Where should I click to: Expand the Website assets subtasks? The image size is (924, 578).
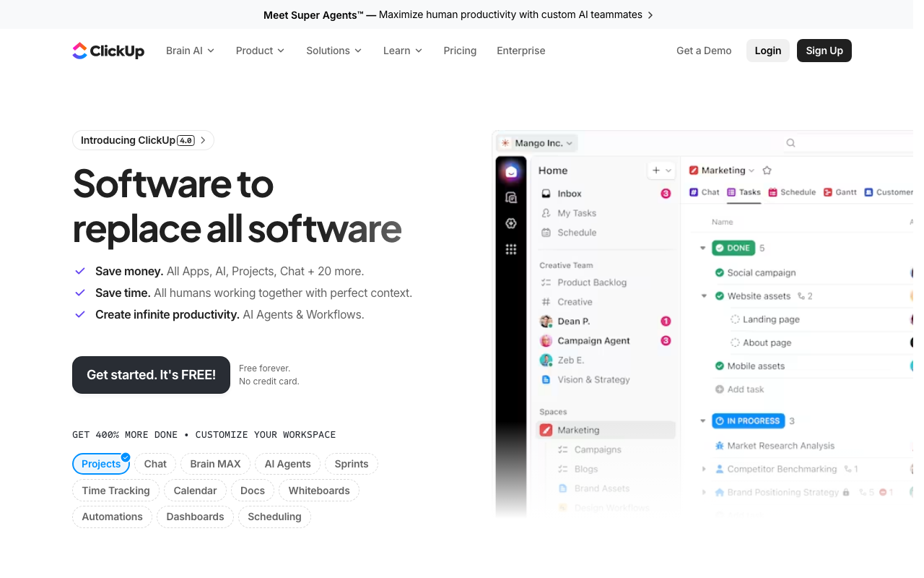point(704,296)
